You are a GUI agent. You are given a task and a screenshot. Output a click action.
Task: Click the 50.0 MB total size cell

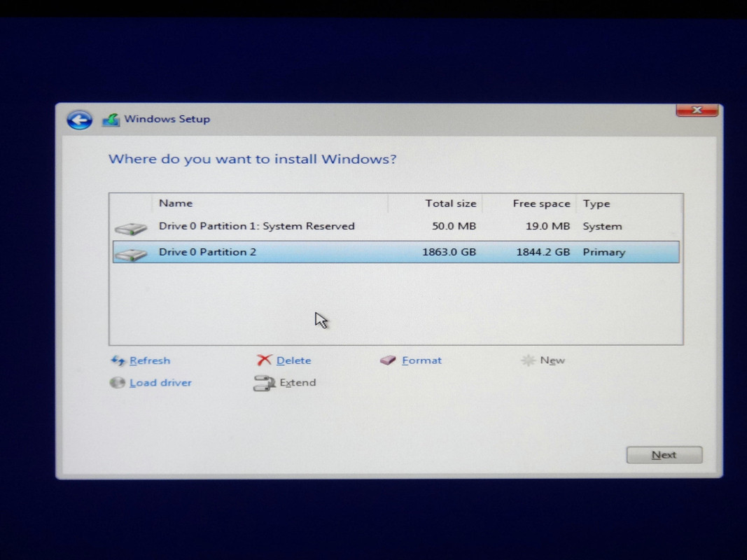tap(454, 226)
